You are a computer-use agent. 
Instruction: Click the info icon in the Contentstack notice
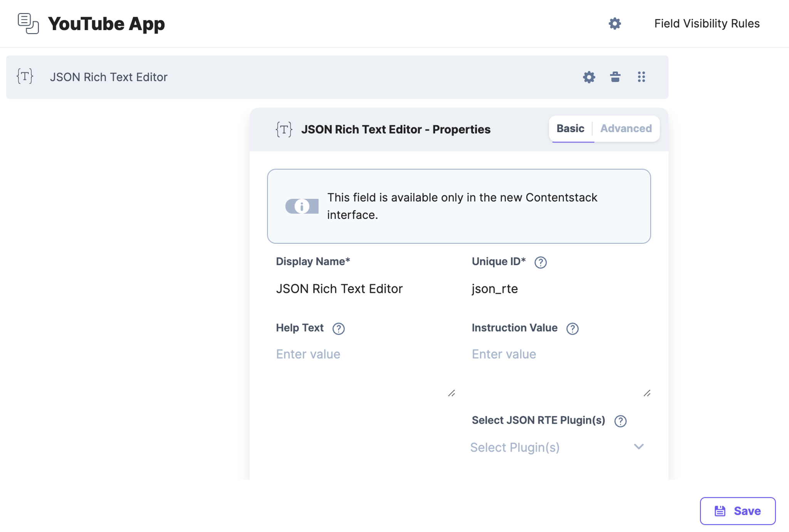(302, 206)
